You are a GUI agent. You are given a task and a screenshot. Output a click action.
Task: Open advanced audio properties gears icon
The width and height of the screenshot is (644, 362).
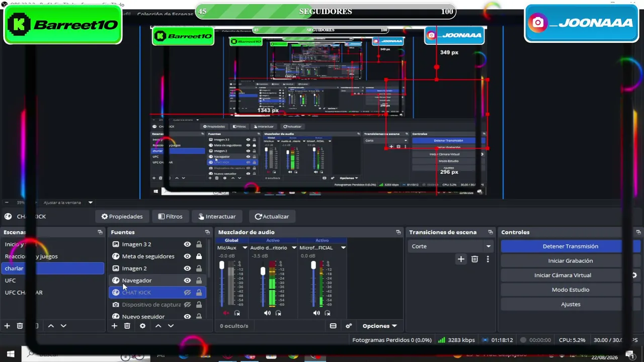349,326
